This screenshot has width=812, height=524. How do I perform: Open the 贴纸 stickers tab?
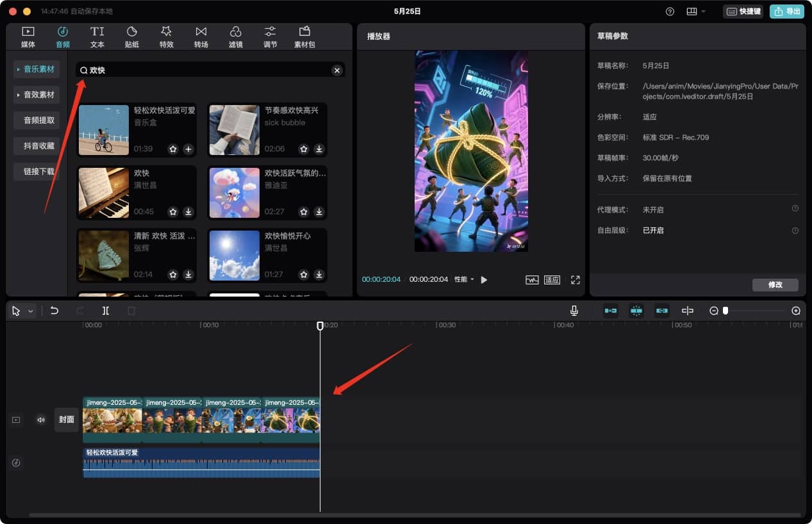point(132,37)
